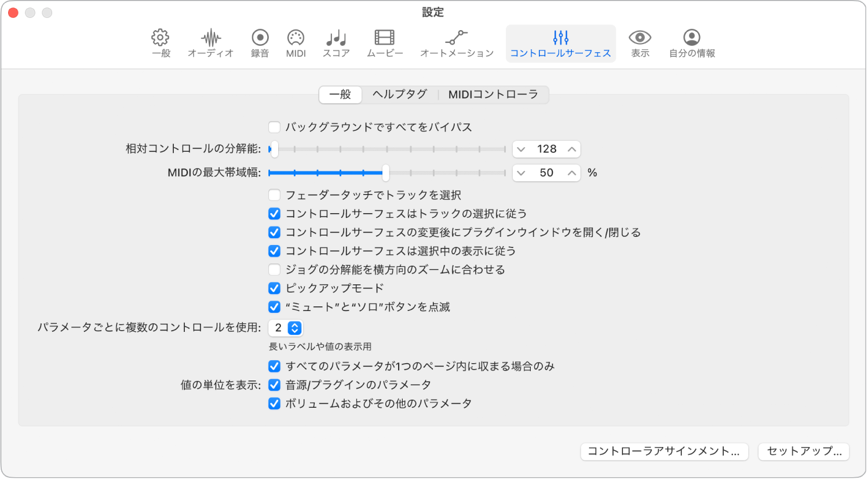Open the オーディオ settings icon
Viewport: 868px width, 479px height.
click(210, 43)
